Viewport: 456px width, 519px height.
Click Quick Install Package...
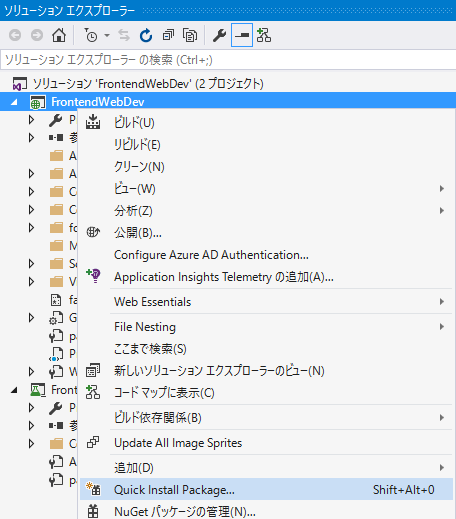click(x=266, y=490)
